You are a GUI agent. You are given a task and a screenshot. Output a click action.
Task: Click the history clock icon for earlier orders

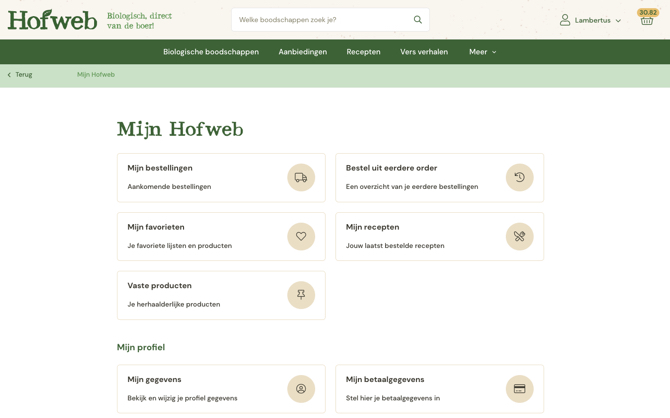tap(519, 178)
